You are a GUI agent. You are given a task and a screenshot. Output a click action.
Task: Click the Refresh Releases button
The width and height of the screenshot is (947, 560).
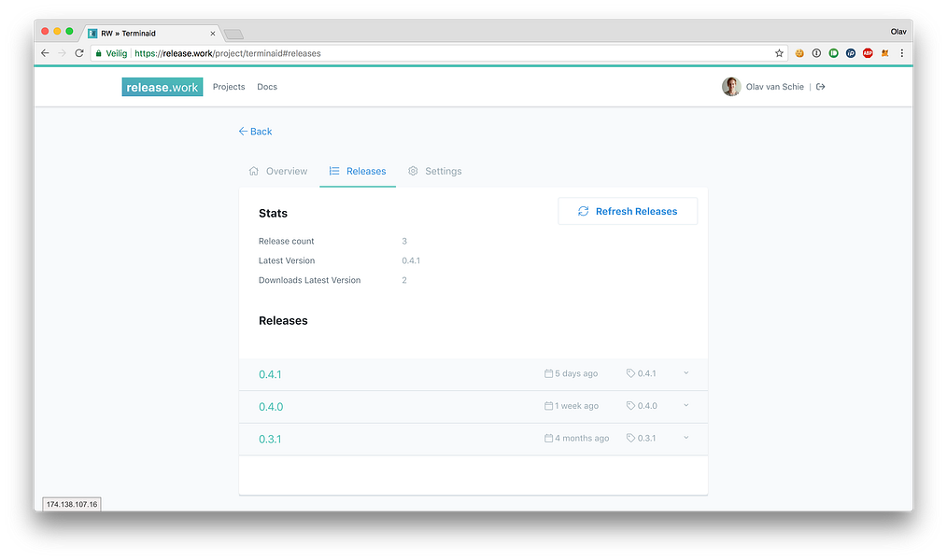pos(628,211)
